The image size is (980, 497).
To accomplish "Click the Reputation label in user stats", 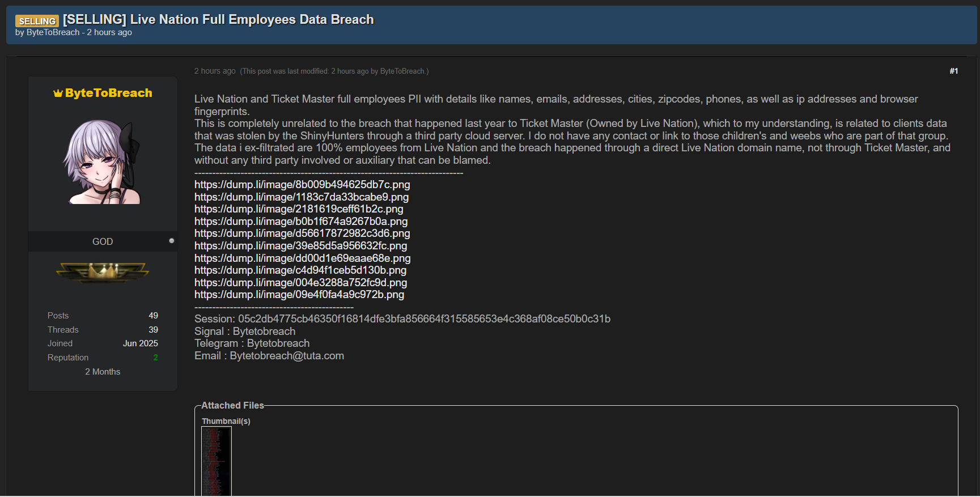I will coord(68,358).
